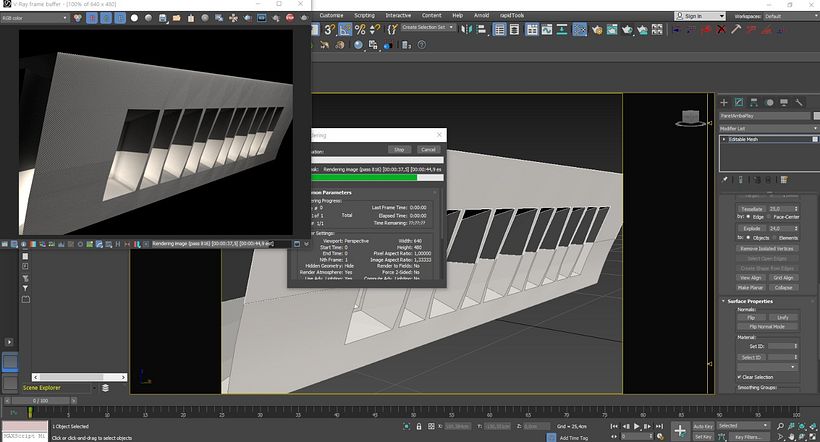Open Interactive menu
The image size is (820, 442).
point(398,15)
